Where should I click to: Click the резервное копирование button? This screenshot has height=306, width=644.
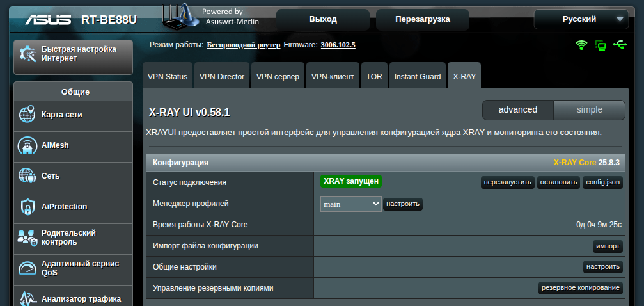pyautogui.click(x=580, y=288)
